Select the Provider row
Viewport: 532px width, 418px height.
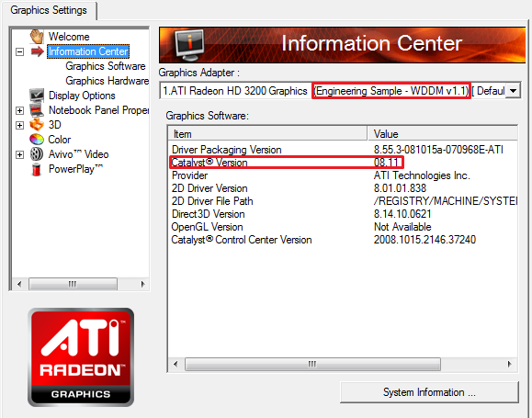click(x=343, y=175)
